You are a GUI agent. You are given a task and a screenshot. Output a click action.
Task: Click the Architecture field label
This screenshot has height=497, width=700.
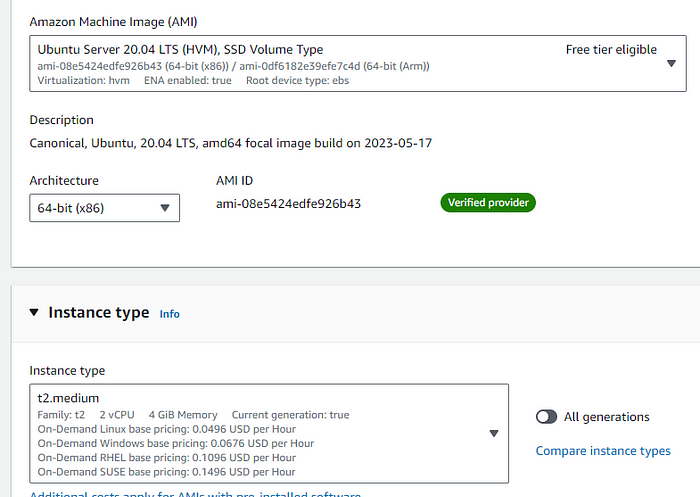64,180
